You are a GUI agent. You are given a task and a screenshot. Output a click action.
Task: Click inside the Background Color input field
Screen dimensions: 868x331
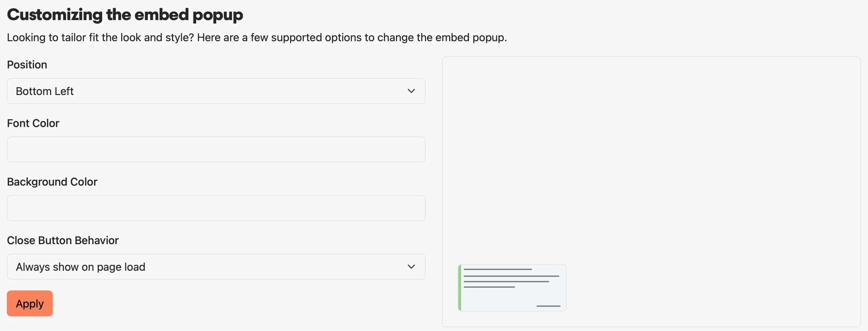click(216, 208)
